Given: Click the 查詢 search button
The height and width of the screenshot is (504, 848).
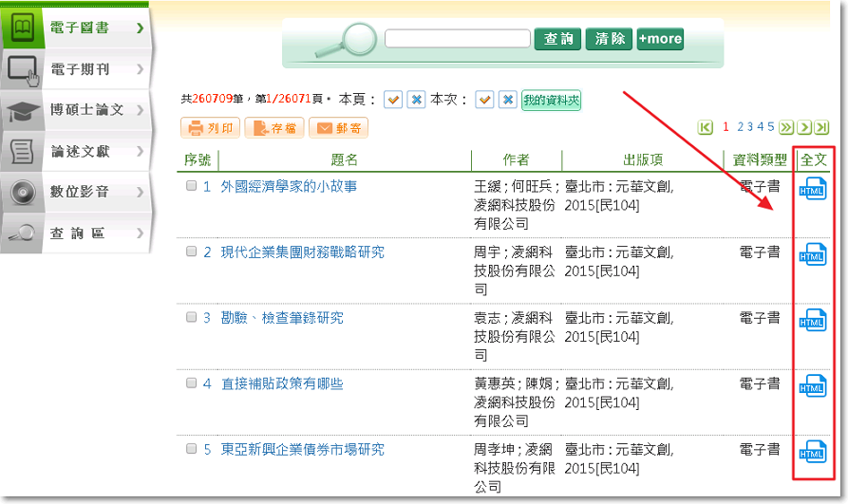Looking at the screenshot, I should tap(559, 39).
